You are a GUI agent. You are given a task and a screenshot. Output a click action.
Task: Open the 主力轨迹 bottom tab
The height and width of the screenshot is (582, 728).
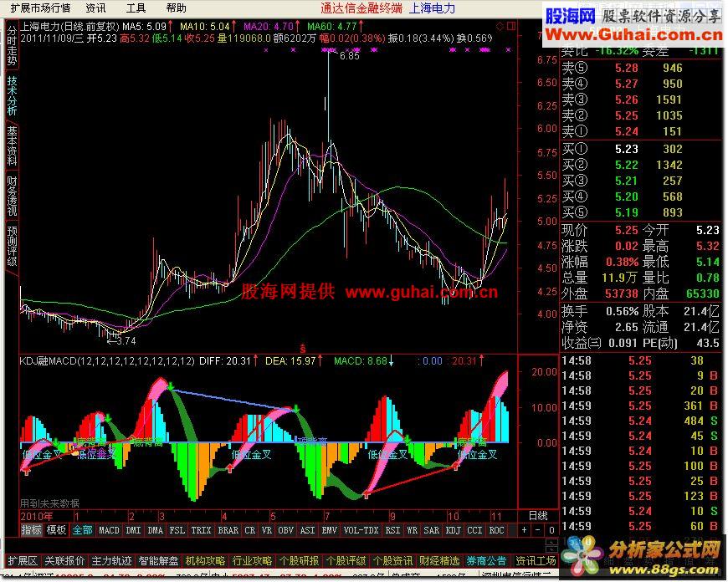click(112, 560)
